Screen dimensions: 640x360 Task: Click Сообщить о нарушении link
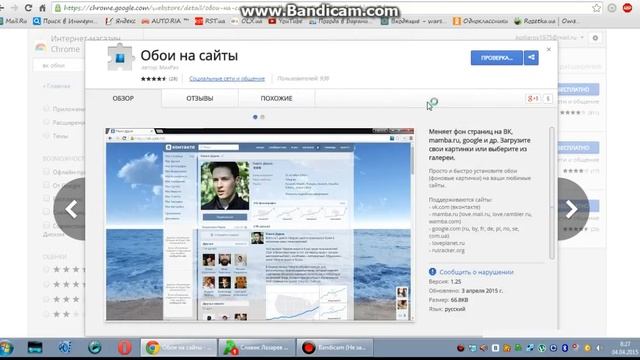click(x=476, y=272)
